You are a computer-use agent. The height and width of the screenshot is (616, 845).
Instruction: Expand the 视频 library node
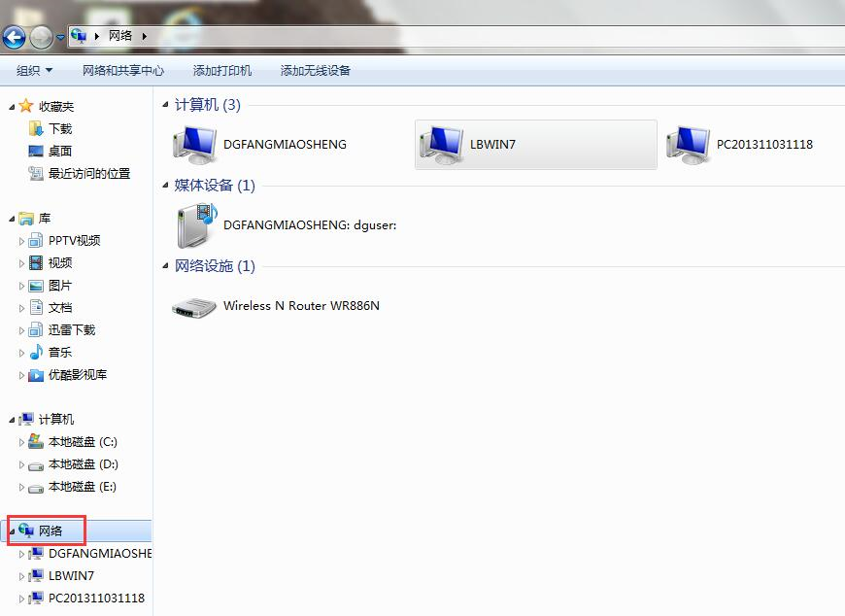point(21,263)
